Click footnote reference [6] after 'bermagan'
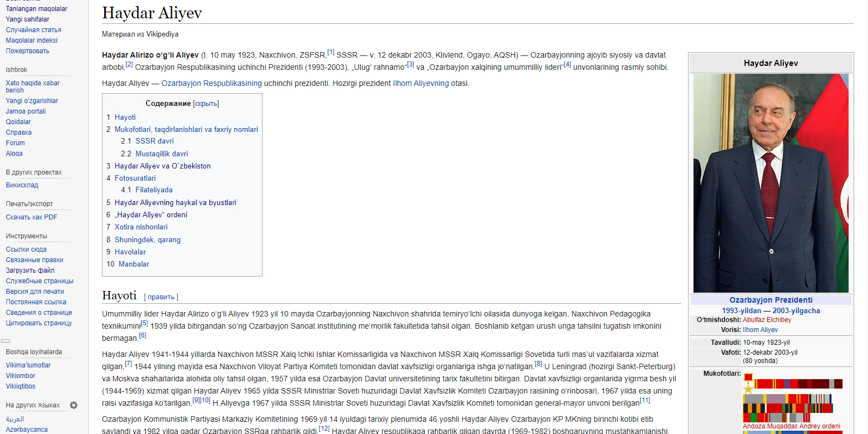 [x=142, y=335]
